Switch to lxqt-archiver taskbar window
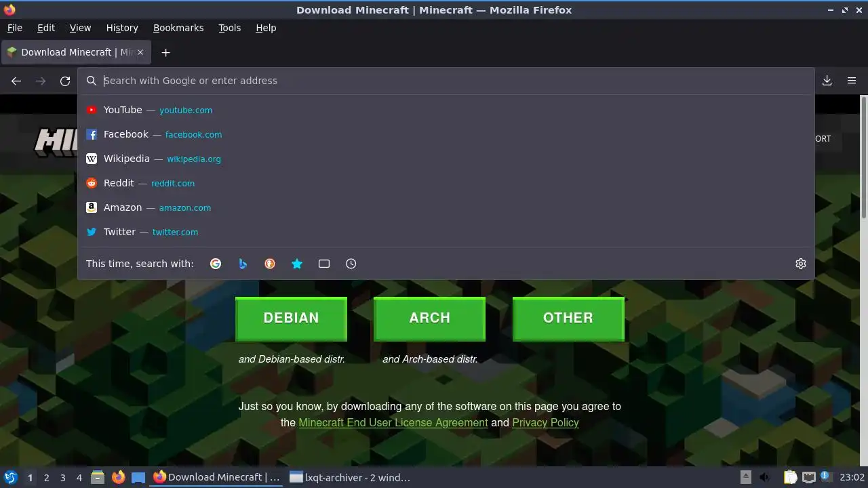 coord(350,477)
